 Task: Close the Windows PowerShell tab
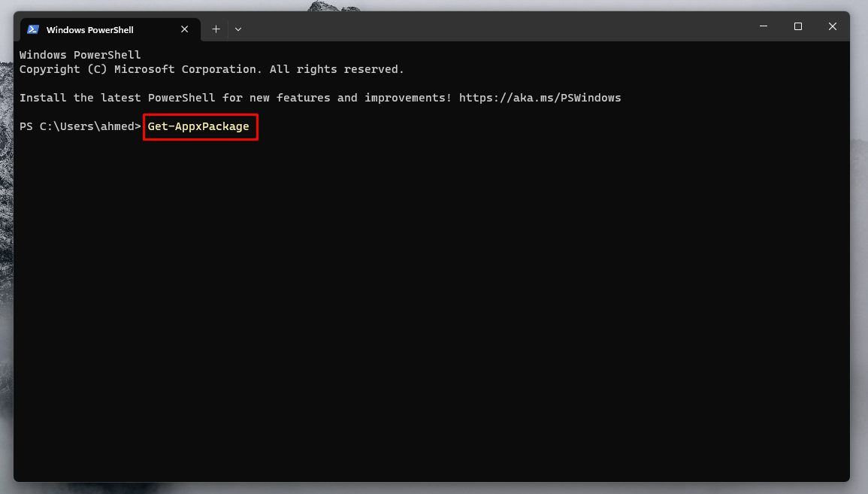pos(184,29)
